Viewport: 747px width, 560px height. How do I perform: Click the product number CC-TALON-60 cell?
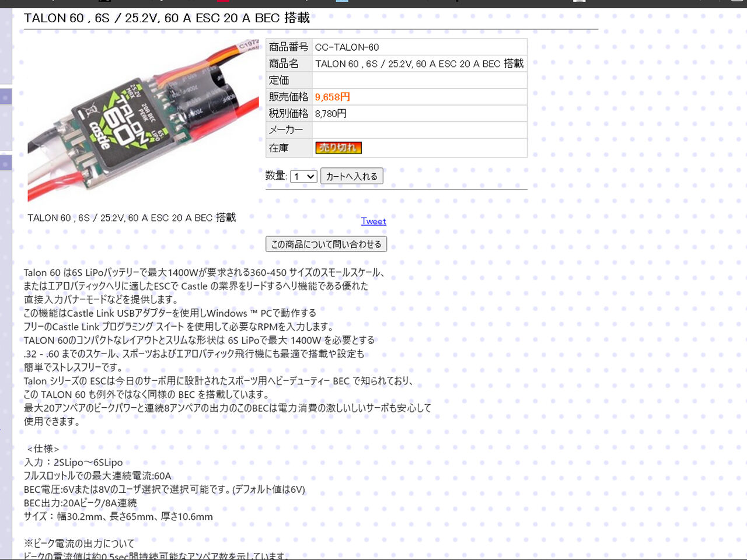click(x=420, y=47)
